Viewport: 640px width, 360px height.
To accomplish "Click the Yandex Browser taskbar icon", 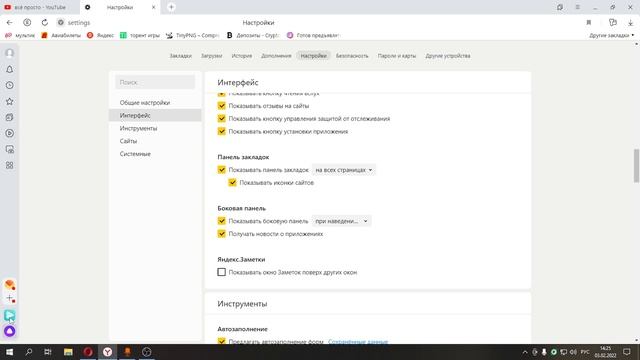I will [x=107, y=352].
